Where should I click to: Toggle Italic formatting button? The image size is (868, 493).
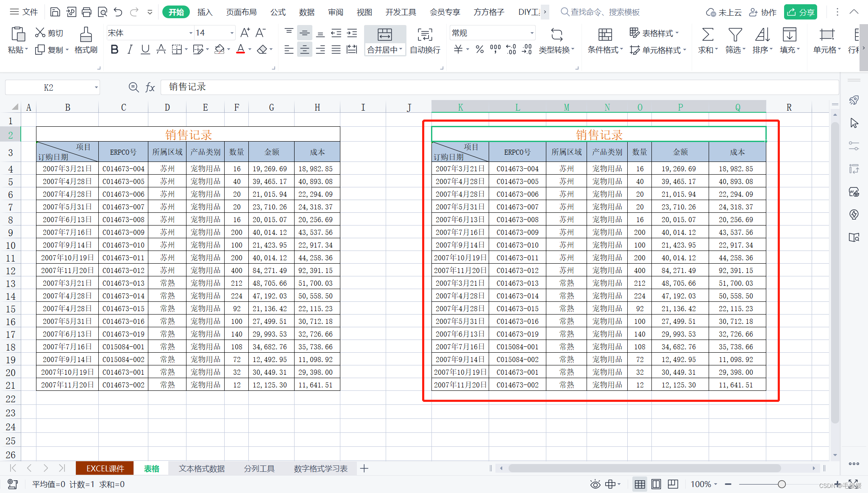tap(130, 50)
